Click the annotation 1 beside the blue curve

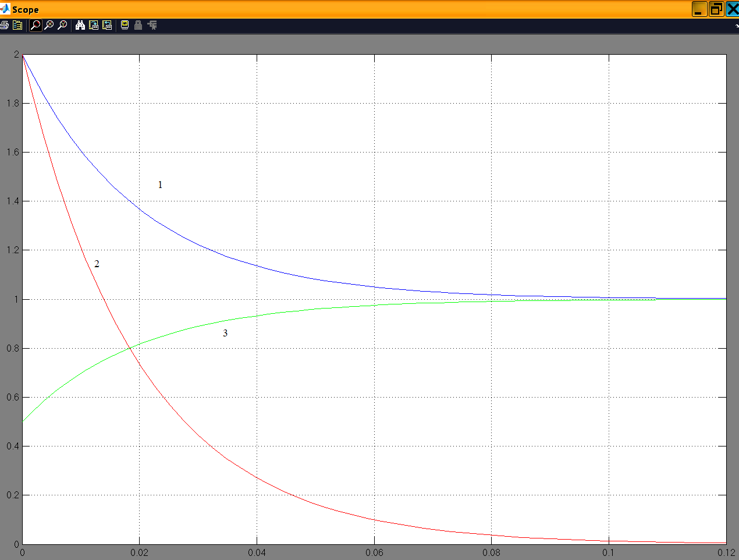(x=160, y=185)
